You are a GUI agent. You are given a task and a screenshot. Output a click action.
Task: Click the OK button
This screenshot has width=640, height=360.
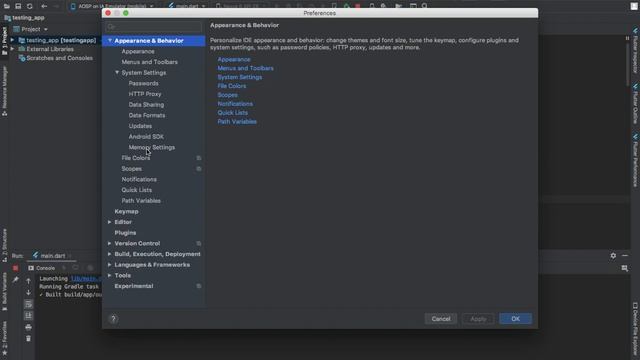[516, 319]
